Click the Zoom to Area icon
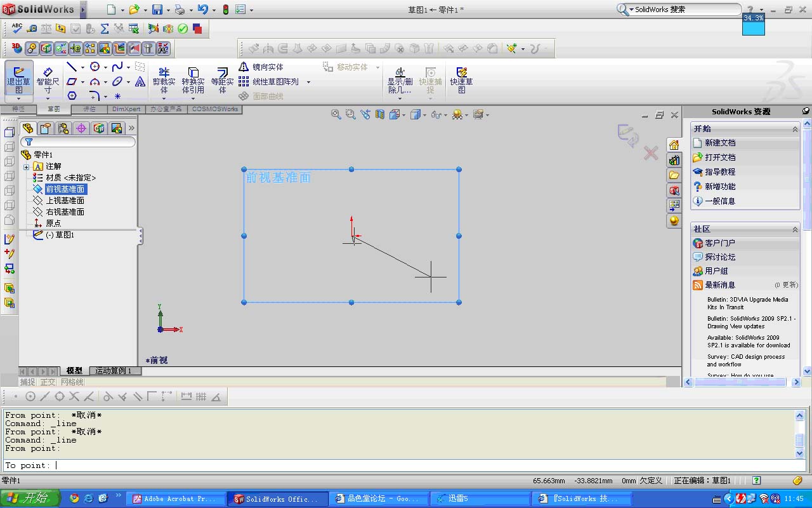Viewport: 812px width, 508px height. coord(351,114)
